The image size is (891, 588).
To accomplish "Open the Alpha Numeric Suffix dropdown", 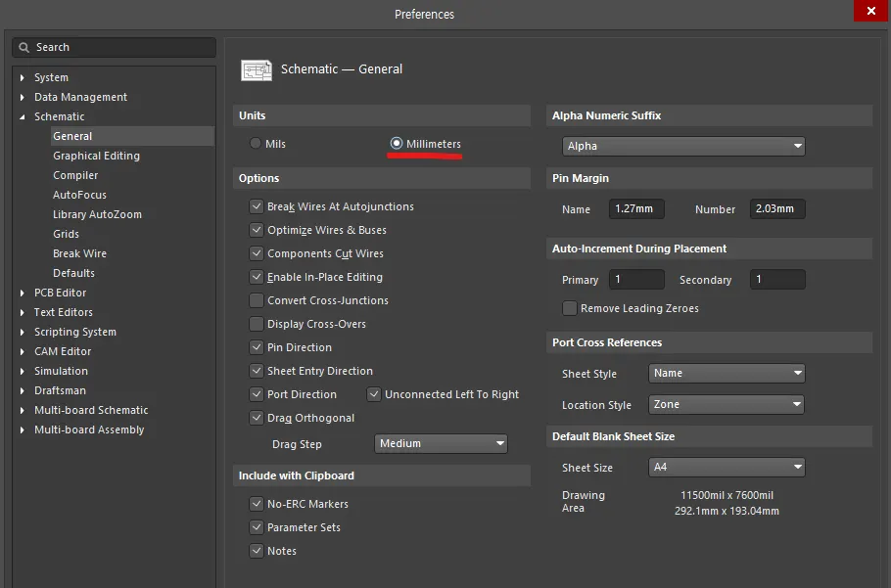I will [x=684, y=146].
